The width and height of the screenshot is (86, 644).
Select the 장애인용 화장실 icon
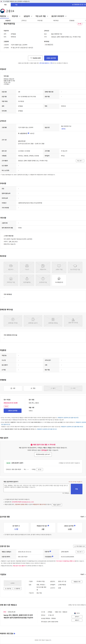click(x=53, y=321)
